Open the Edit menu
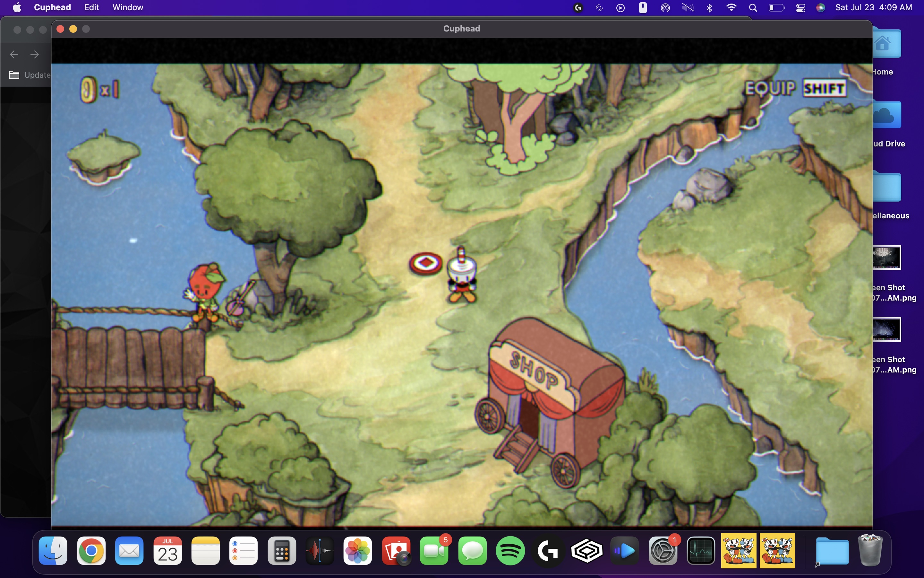 point(92,7)
